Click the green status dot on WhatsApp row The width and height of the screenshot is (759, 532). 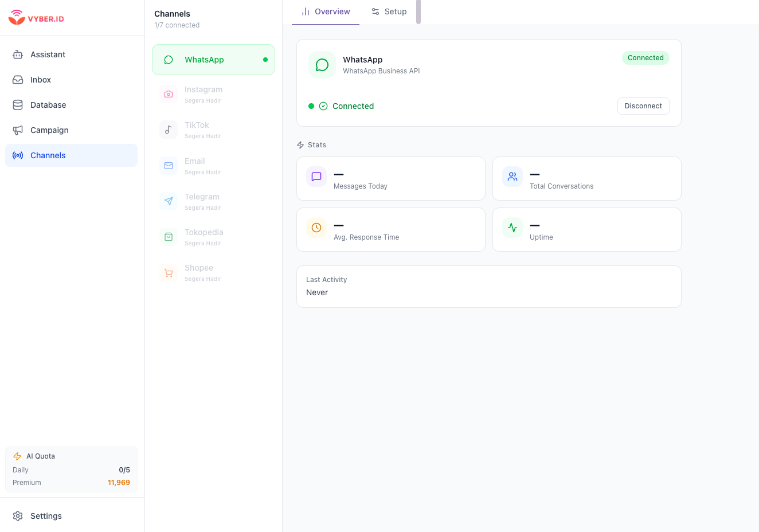(x=265, y=60)
